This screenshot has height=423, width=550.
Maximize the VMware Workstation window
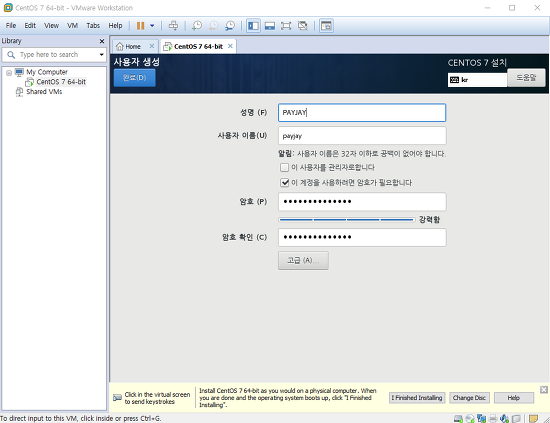click(x=512, y=8)
